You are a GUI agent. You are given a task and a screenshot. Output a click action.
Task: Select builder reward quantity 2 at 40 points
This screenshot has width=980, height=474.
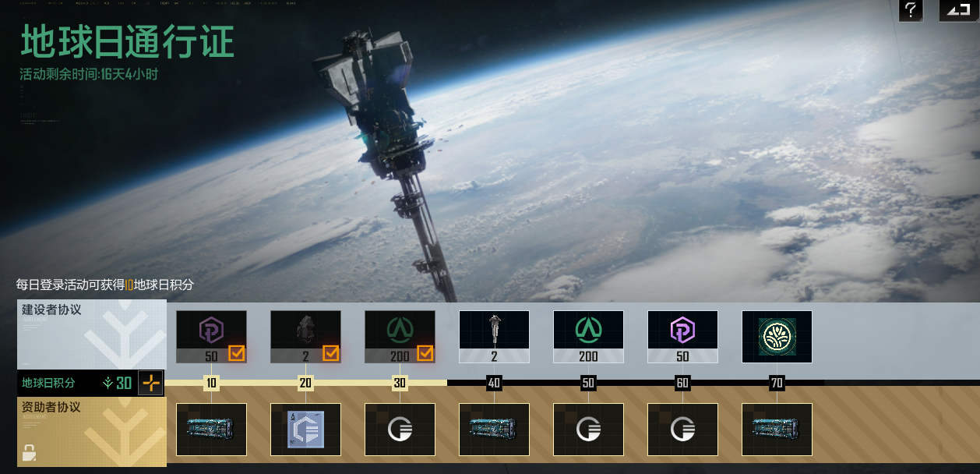click(x=494, y=337)
